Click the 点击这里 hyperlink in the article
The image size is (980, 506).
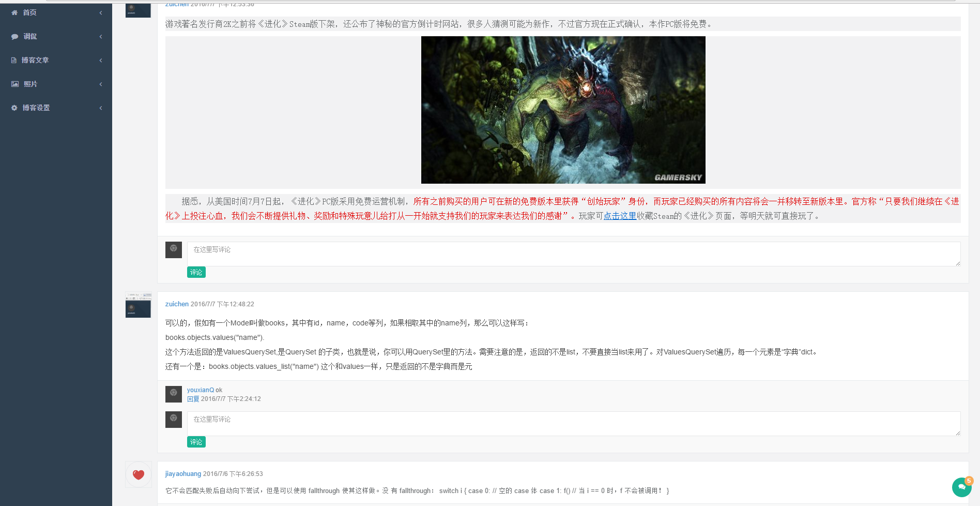(x=620, y=216)
